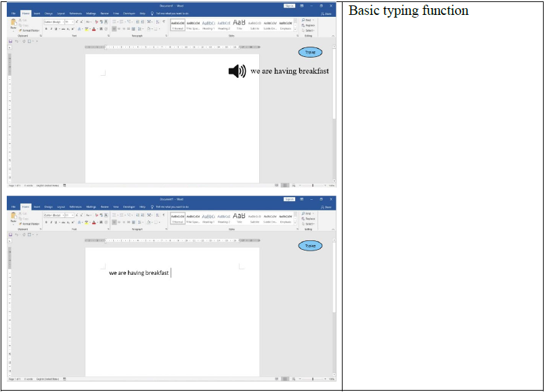Toggle underline formatting
The height and width of the screenshot is (392, 545).
(56, 28)
